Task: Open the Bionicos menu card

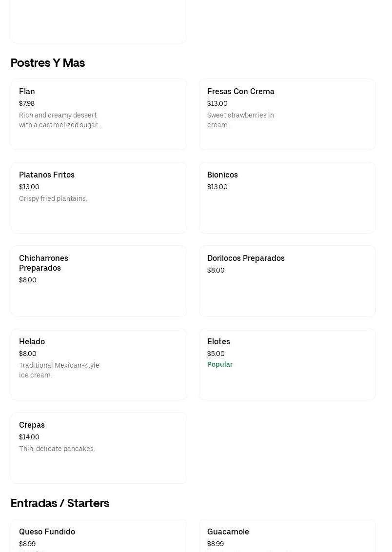Action: (287, 197)
